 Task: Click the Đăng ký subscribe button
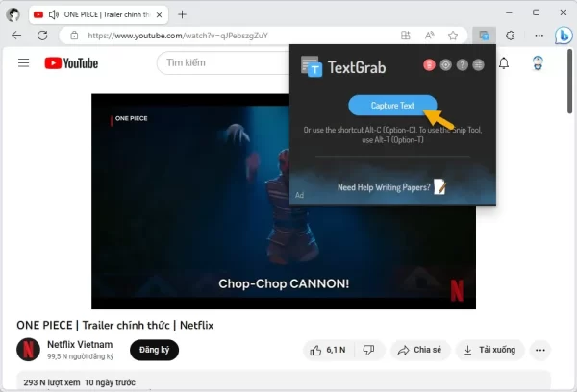(154, 350)
